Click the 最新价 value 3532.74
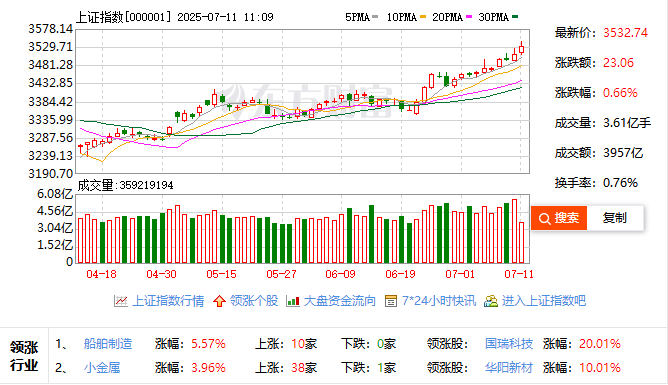Image resolution: width=668 pixels, height=385 pixels. point(625,33)
